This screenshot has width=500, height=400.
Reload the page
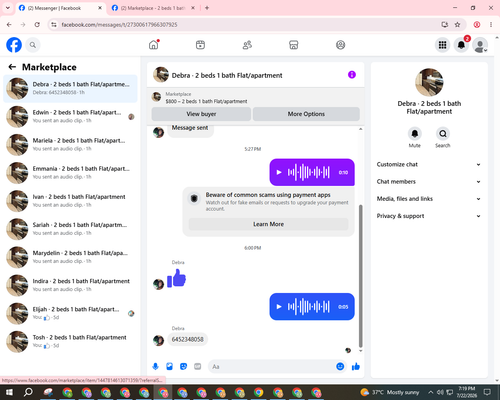click(x=37, y=25)
